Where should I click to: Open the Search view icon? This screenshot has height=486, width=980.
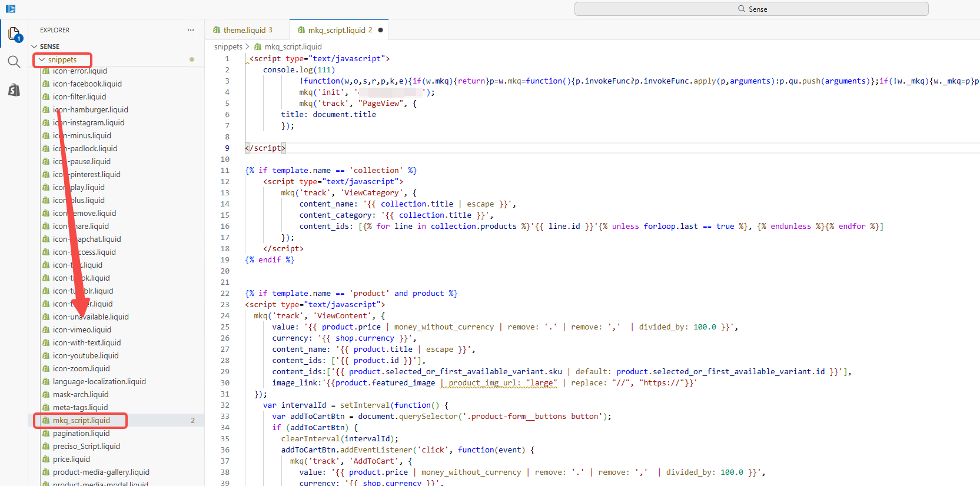click(14, 62)
